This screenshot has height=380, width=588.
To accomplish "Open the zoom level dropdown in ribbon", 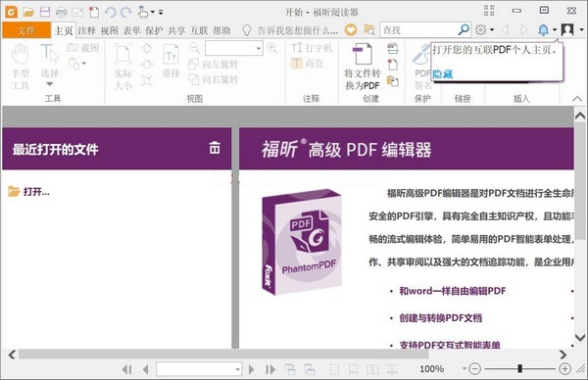I will (x=259, y=48).
